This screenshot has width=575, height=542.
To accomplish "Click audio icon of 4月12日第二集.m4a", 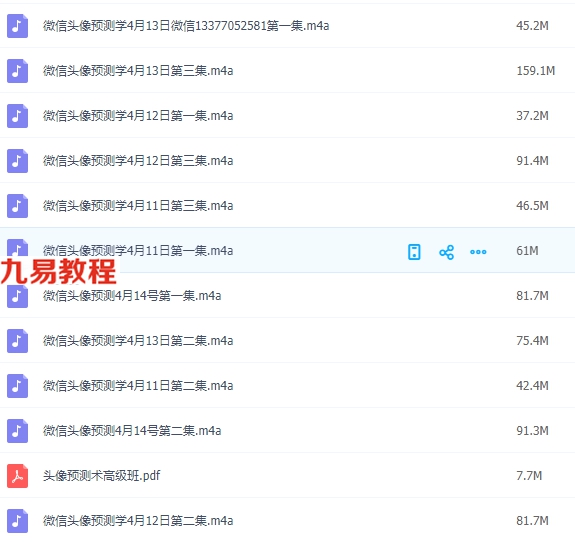I will 17,521.
